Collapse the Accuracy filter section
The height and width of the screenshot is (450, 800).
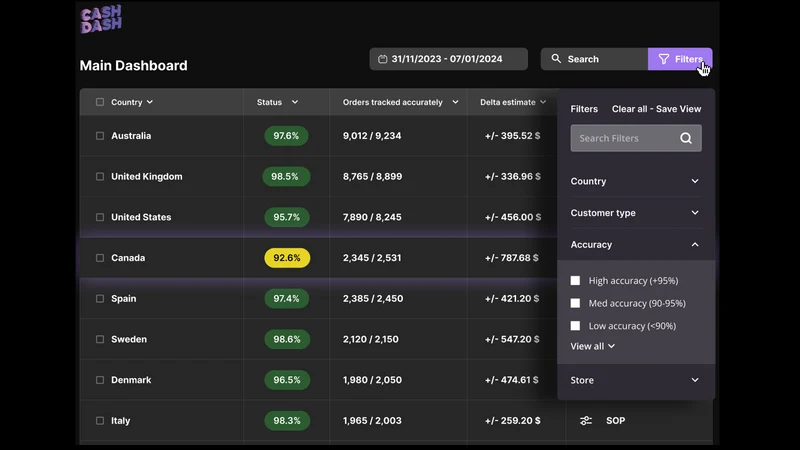(635, 244)
